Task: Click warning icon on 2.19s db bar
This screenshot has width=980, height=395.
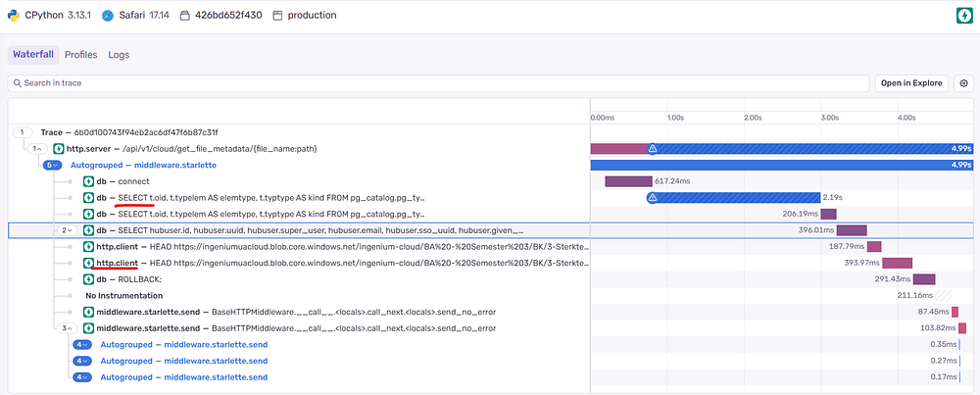Action: tap(652, 198)
